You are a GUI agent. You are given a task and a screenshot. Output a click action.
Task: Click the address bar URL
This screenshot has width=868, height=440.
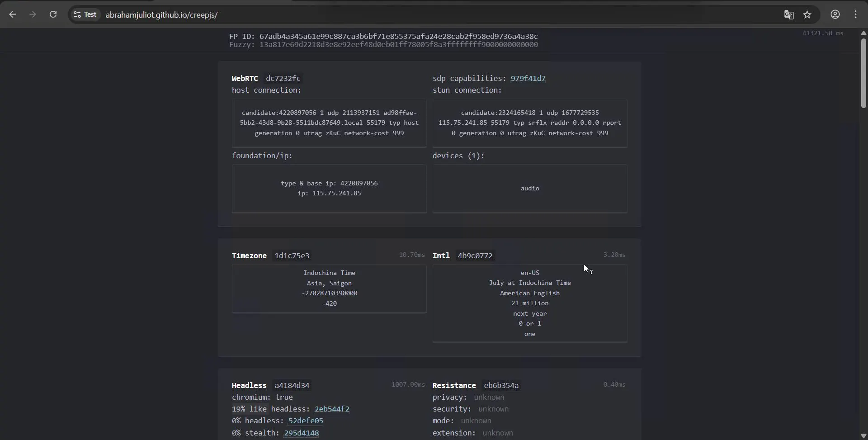tap(161, 15)
